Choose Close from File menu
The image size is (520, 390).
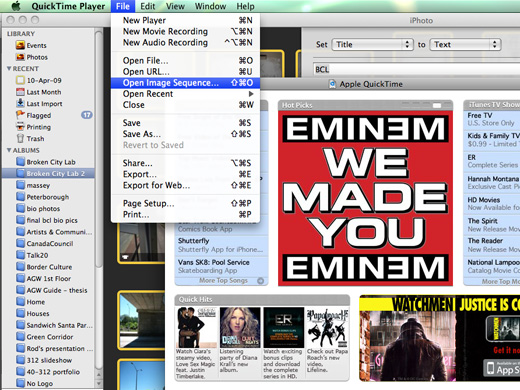click(x=185, y=105)
